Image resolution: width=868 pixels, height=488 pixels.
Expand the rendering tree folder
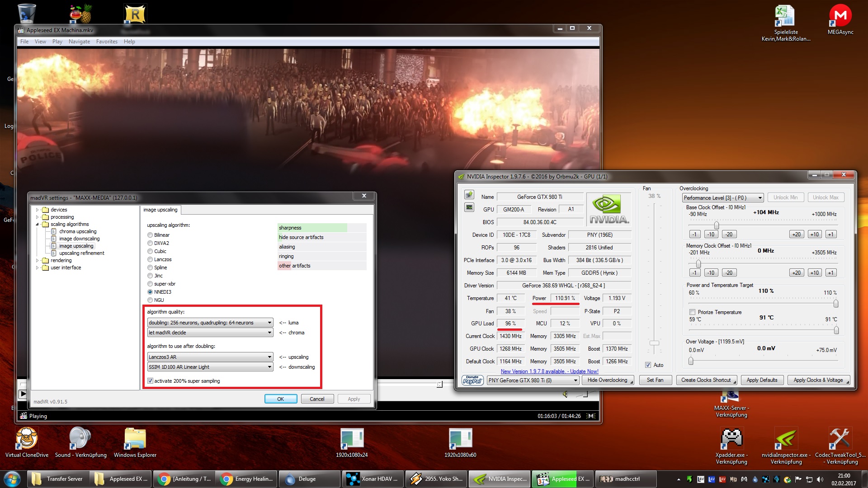pos(38,260)
